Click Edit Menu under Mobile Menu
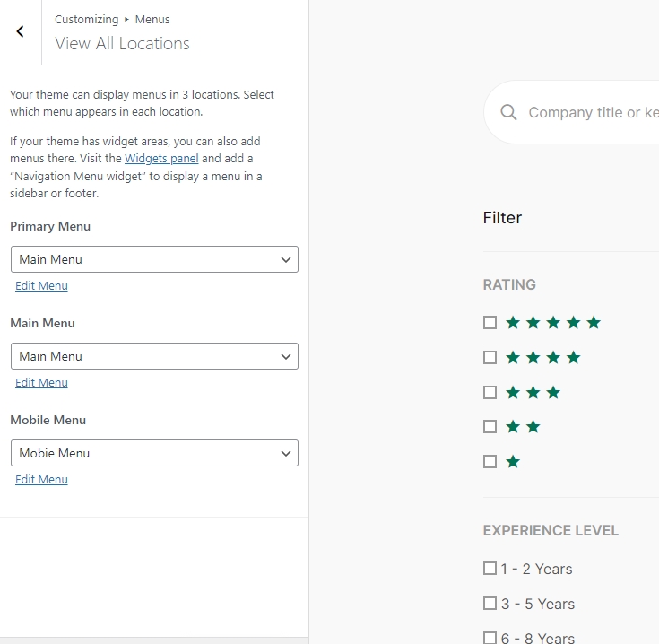 (41, 480)
